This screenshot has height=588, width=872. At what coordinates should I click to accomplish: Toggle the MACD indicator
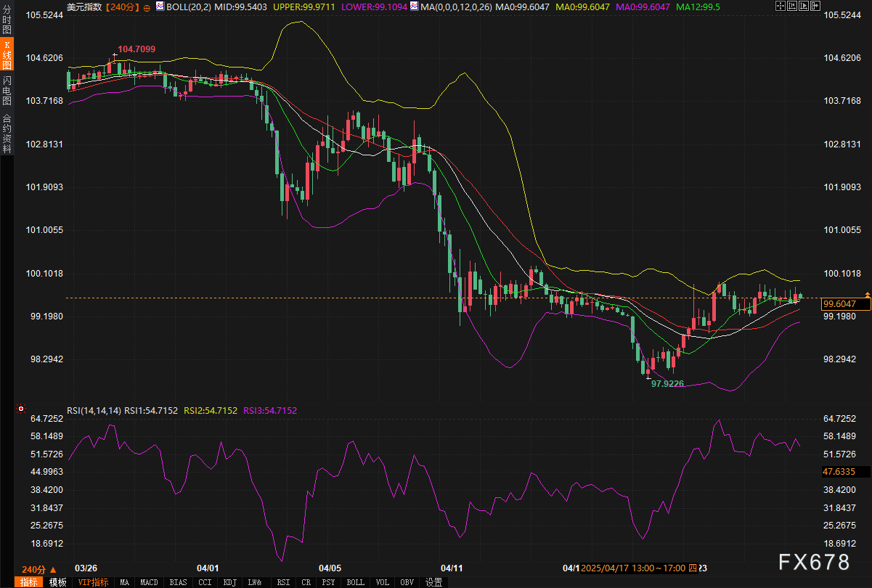click(x=149, y=582)
